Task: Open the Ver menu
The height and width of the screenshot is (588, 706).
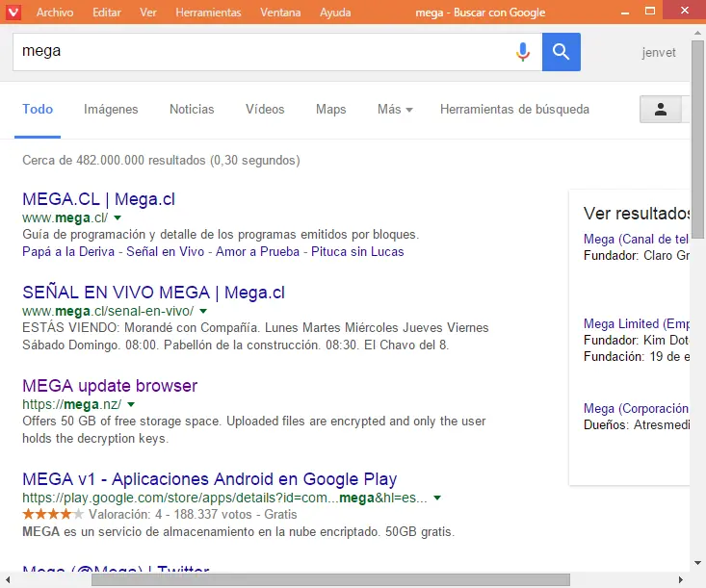Action: (148, 13)
